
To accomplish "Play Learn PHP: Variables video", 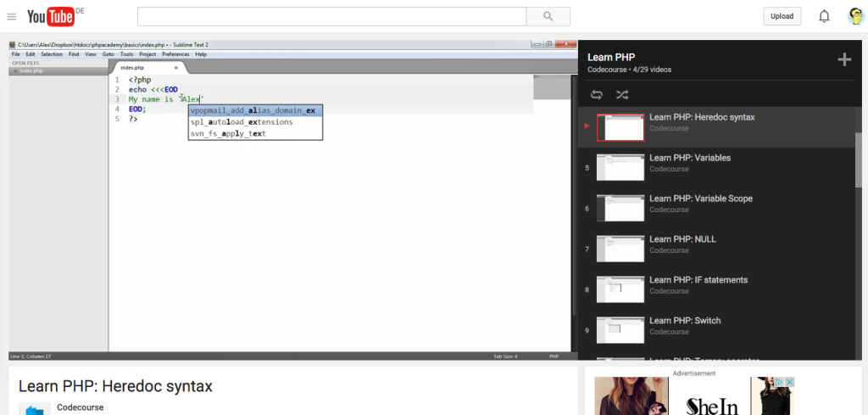I will pyautogui.click(x=689, y=158).
